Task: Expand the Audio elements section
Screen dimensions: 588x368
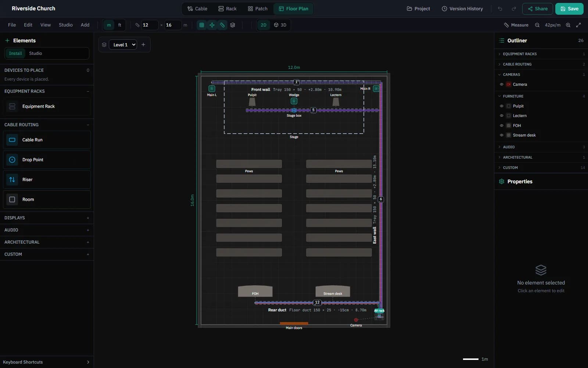Action: 47,230
